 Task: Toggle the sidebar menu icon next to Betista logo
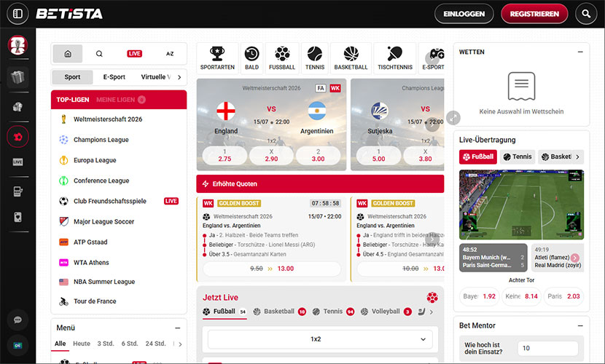tap(17, 14)
